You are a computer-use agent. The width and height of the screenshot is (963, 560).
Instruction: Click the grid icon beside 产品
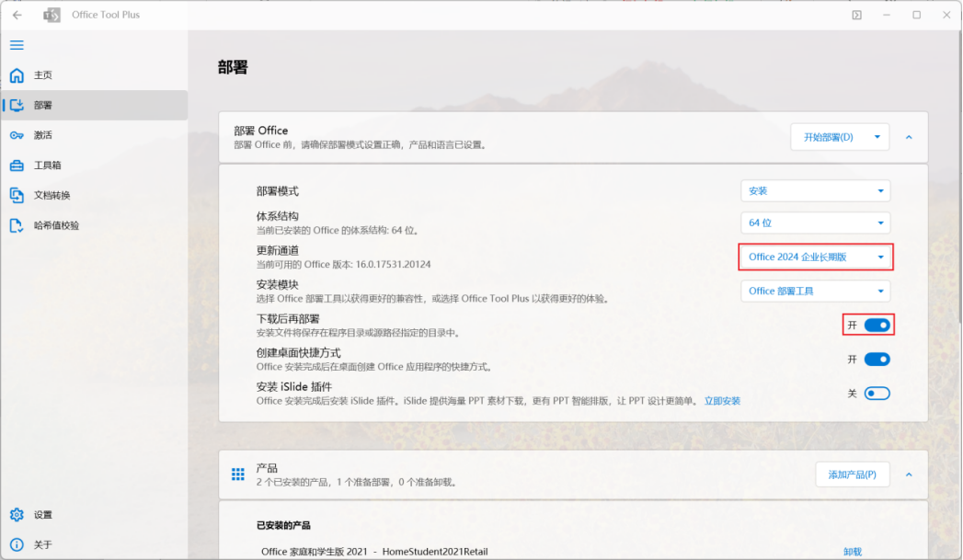[237, 474]
